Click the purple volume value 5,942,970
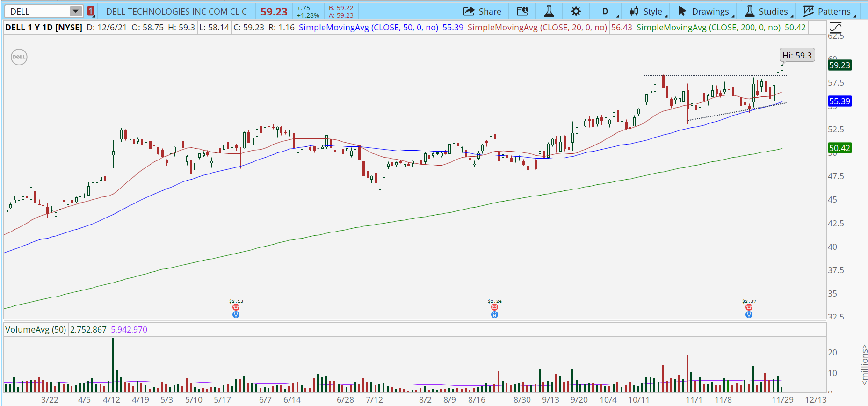The width and height of the screenshot is (868, 406). click(129, 330)
